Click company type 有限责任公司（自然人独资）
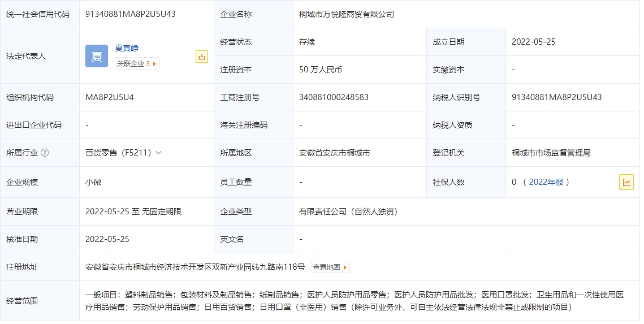Image resolution: width=644 pixels, height=324 pixels. coord(348,211)
